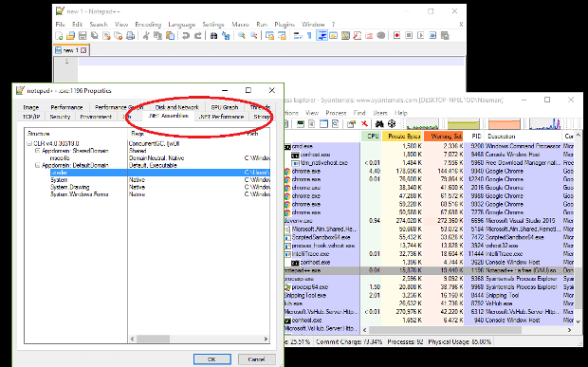Stop macro recording icon in Notepad++

[409, 36]
